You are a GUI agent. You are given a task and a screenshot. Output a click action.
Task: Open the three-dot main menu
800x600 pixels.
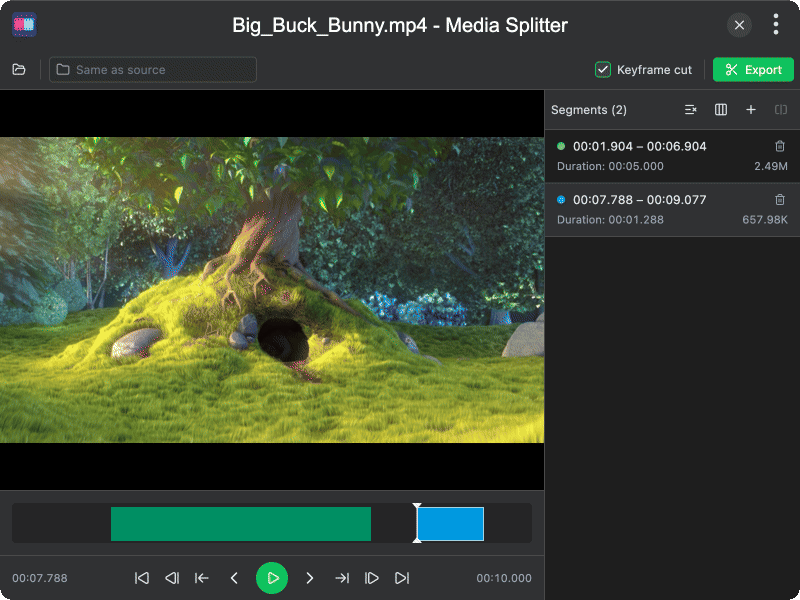click(776, 24)
